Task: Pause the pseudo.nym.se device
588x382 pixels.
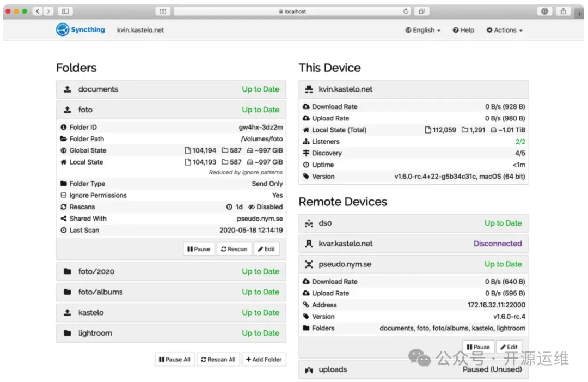Action: click(x=478, y=347)
